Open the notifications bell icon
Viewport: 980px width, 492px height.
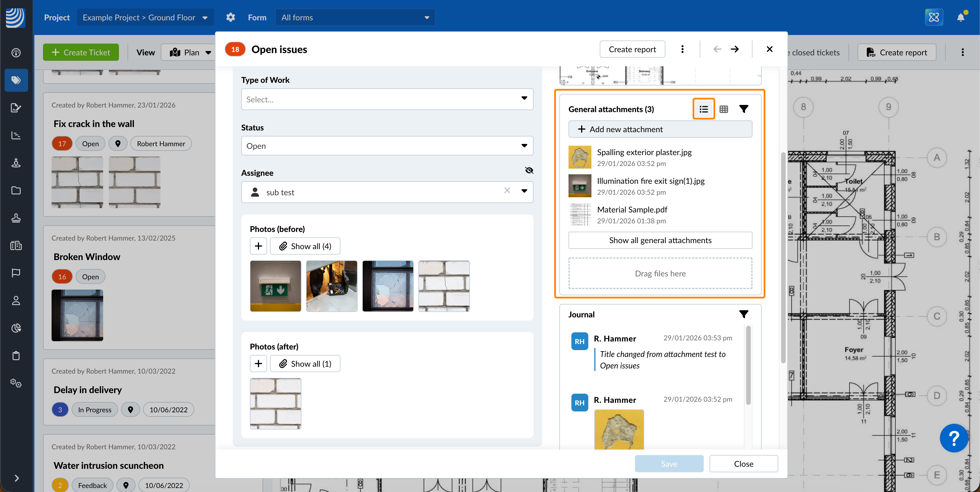coord(960,17)
